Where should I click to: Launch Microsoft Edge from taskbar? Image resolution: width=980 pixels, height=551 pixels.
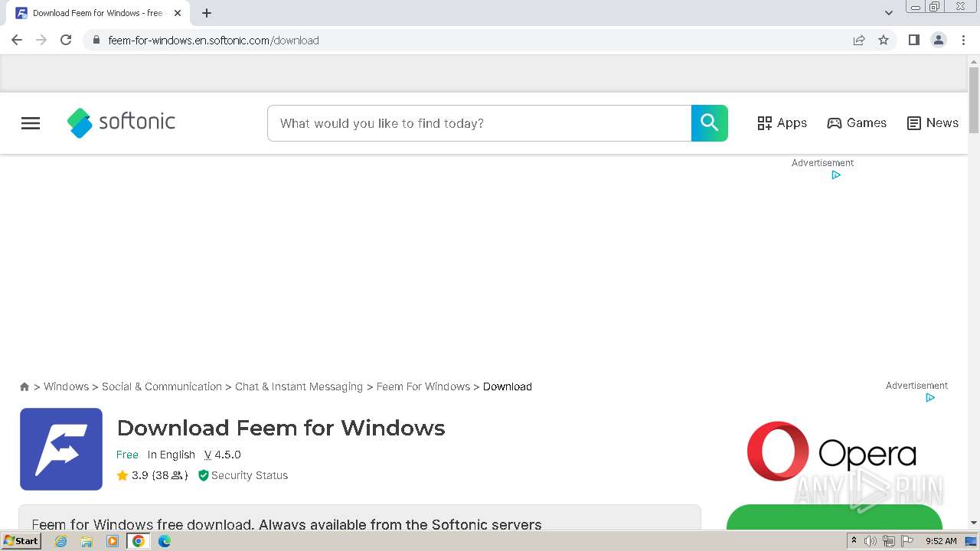point(165,541)
